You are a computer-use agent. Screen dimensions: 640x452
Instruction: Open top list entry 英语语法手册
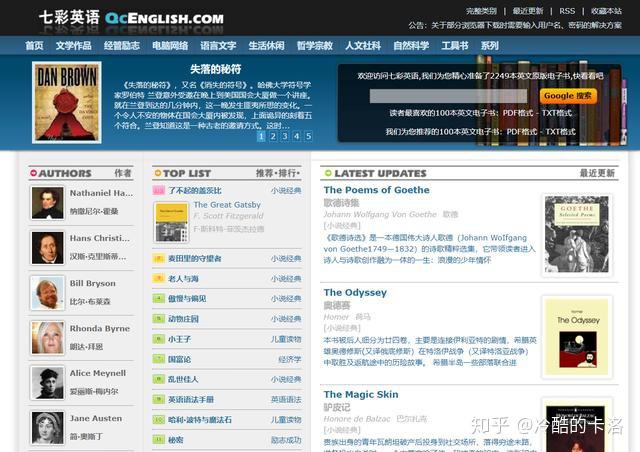[x=191, y=399]
